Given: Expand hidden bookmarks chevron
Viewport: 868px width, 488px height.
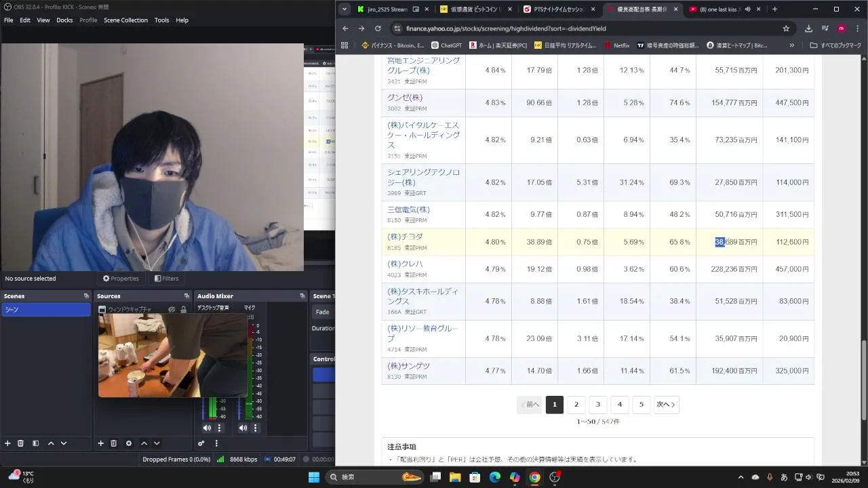Looking at the screenshot, I should pos(791,45).
